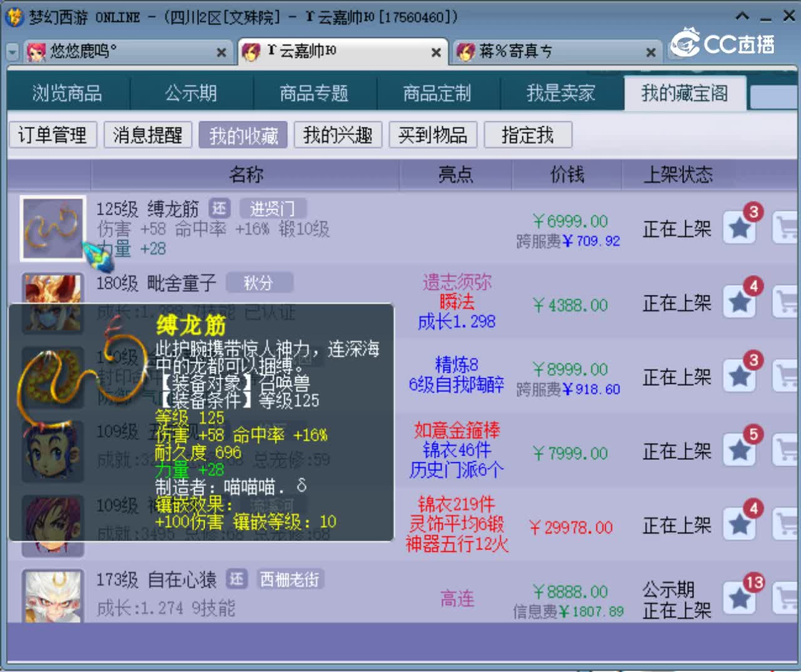Click the 我的收藏 button

[x=243, y=135]
